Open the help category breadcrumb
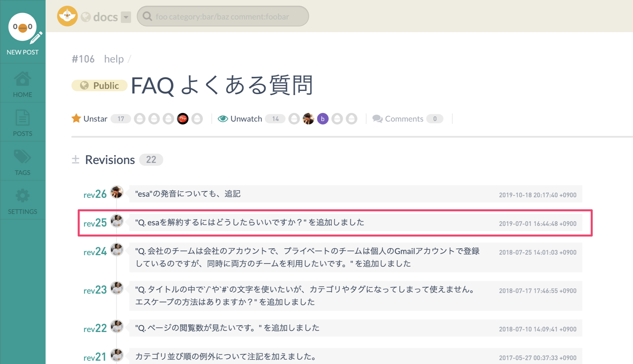633x364 pixels. [114, 59]
